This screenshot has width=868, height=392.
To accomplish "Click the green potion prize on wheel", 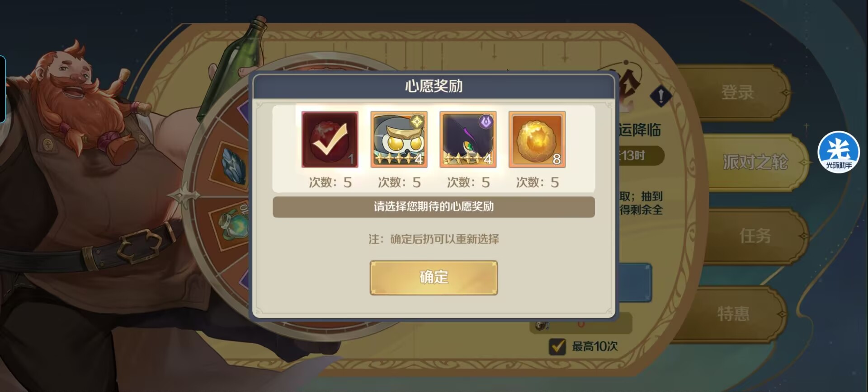I will coord(233,222).
